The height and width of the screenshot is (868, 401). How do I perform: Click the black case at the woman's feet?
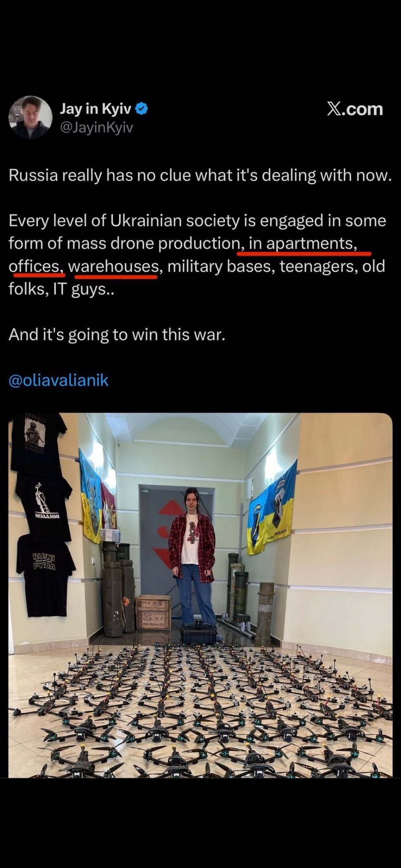[199, 632]
